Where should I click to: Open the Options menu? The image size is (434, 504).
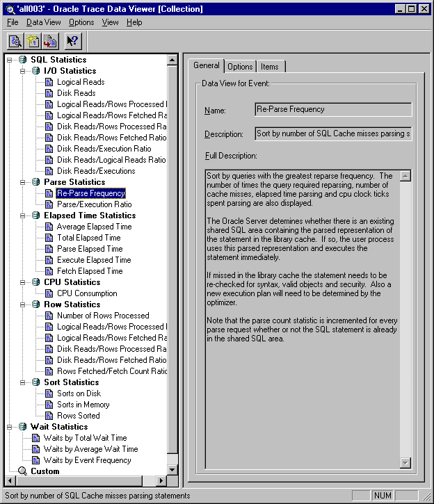click(x=81, y=22)
